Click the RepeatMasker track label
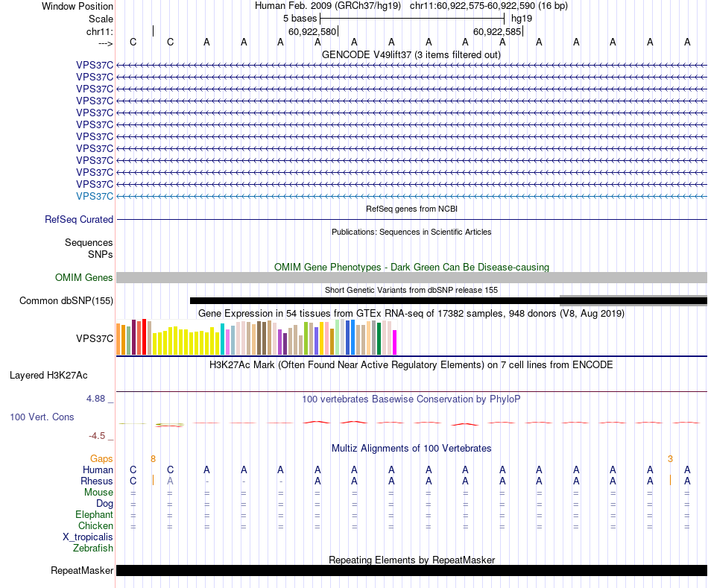This screenshot has width=708, height=588. [82, 571]
